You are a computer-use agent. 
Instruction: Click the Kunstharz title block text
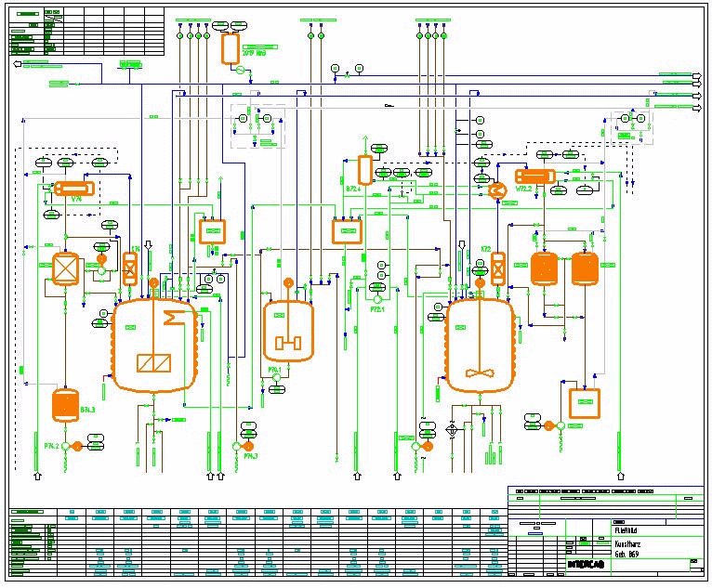click(627, 543)
